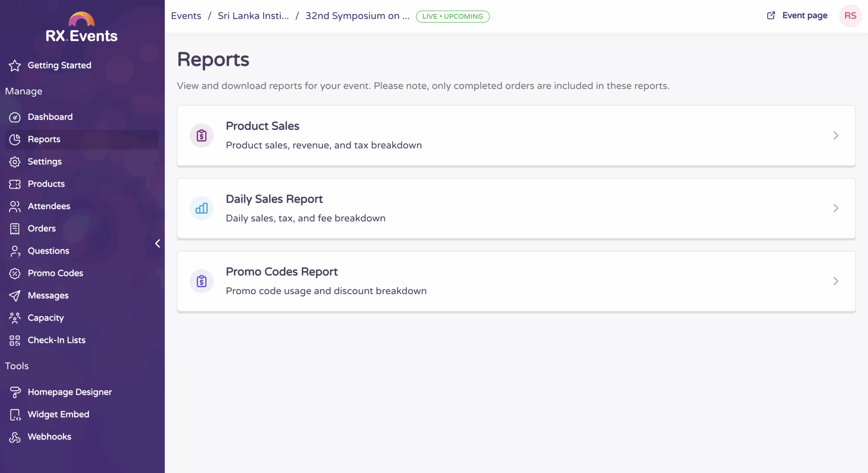Click the Homepage Designer paint roller icon

[x=15, y=392]
